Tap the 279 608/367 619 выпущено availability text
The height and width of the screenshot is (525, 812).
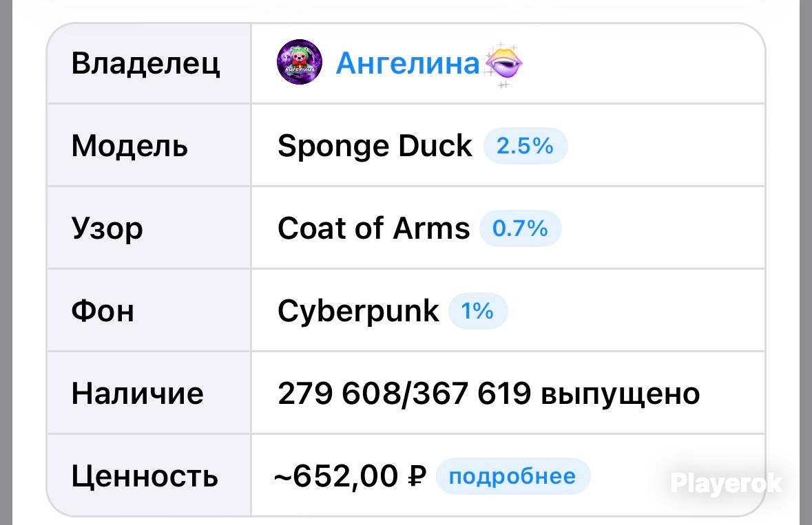click(x=489, y=394)
